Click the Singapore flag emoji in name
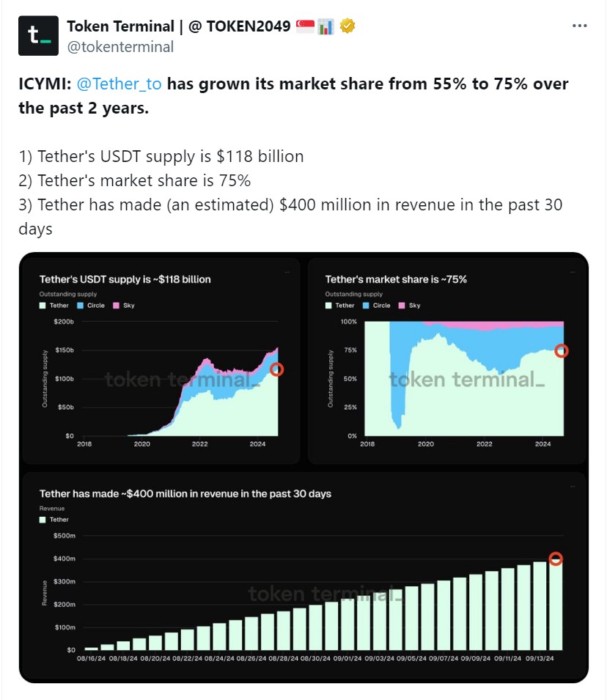607x700 pixels. 305,26
